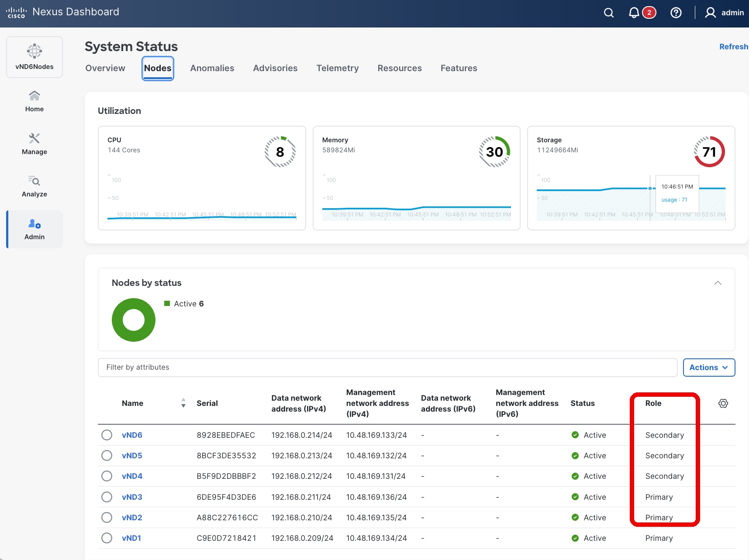Collapse the Nodes by status panel
The image size is (749, 560).
pos(718,283)
